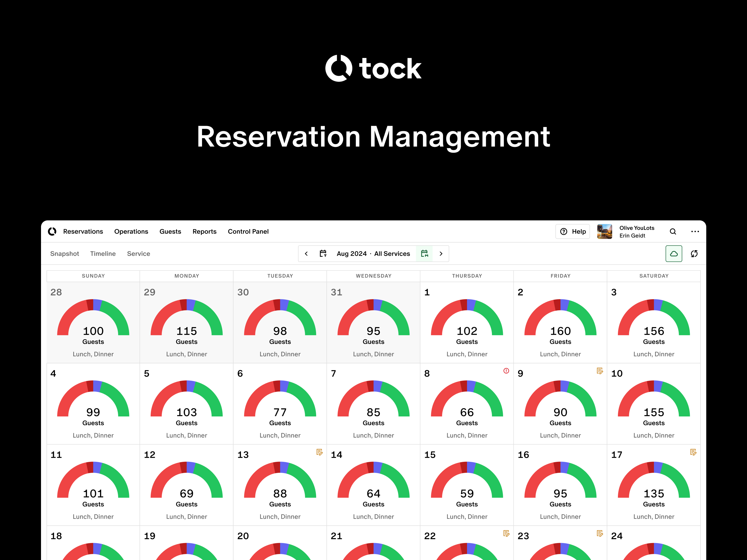This screenshot has height=560, width=747.
Task: Select the July 28 cell with 100 guests
Action: (x=93, y=323)
